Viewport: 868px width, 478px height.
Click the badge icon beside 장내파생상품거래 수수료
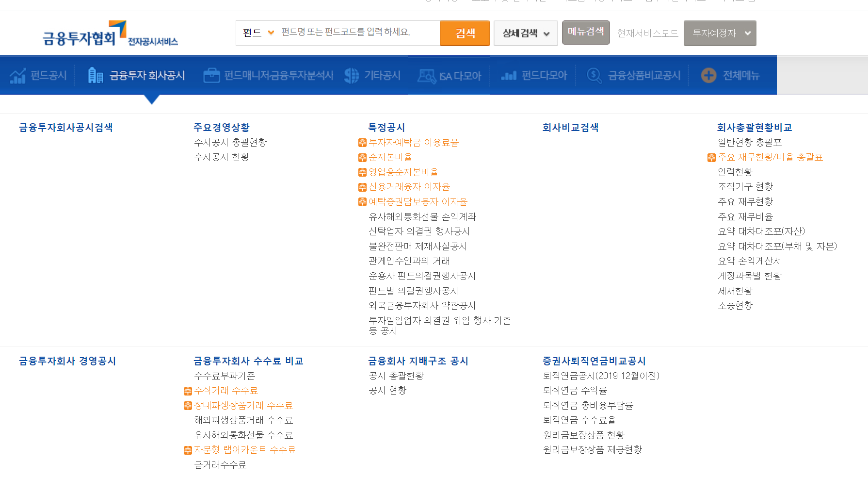[x=188, y=406]
